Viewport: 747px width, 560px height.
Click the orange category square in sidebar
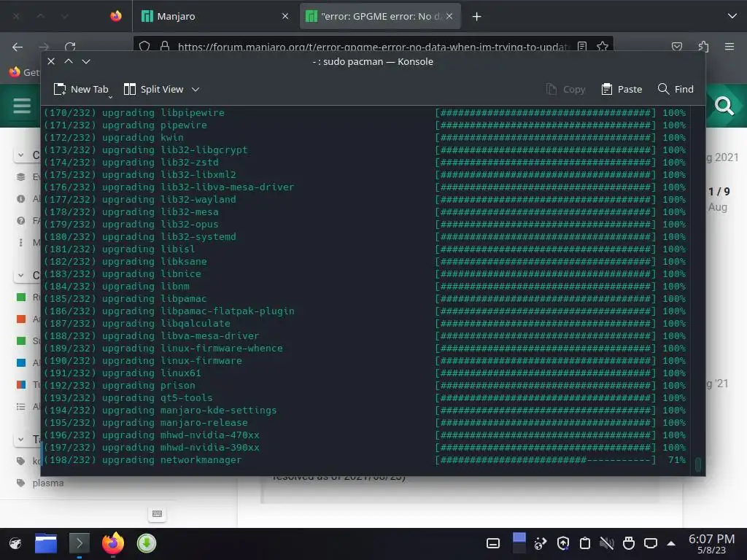point(21,319)
